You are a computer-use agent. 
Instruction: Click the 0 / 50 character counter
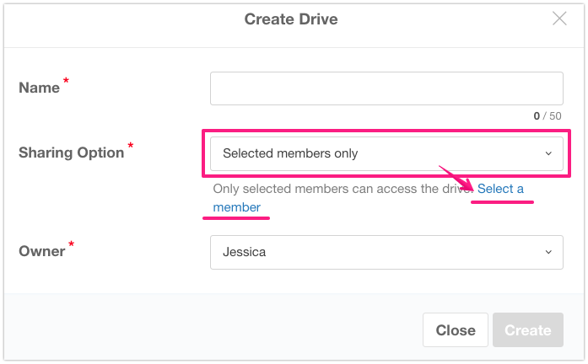click(547, 115)
